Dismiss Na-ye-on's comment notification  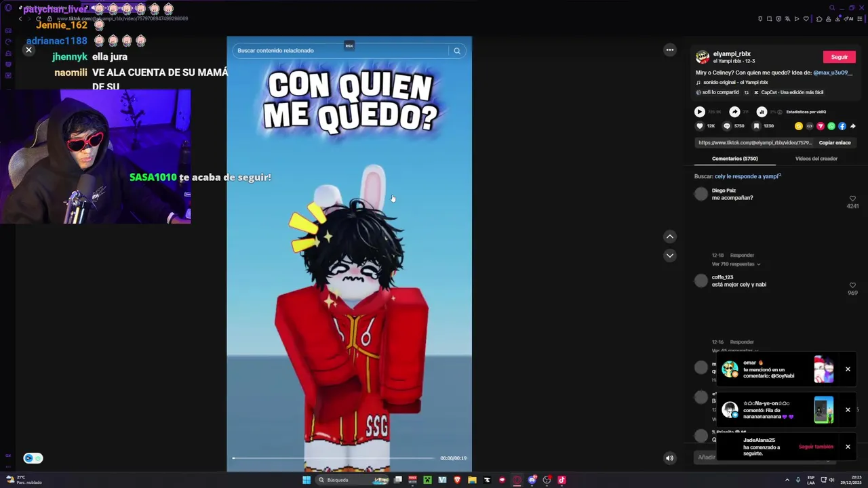(848, 410)
